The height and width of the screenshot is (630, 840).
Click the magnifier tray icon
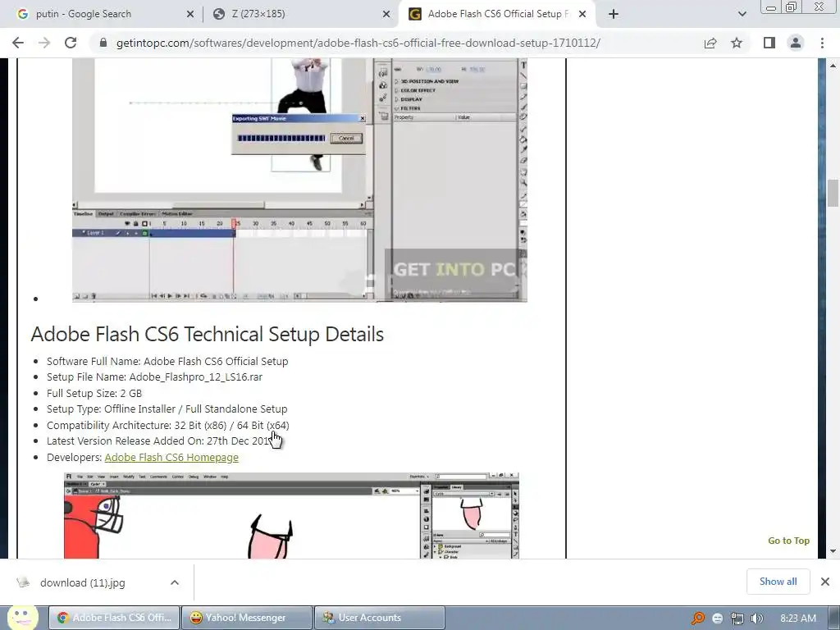697,619
